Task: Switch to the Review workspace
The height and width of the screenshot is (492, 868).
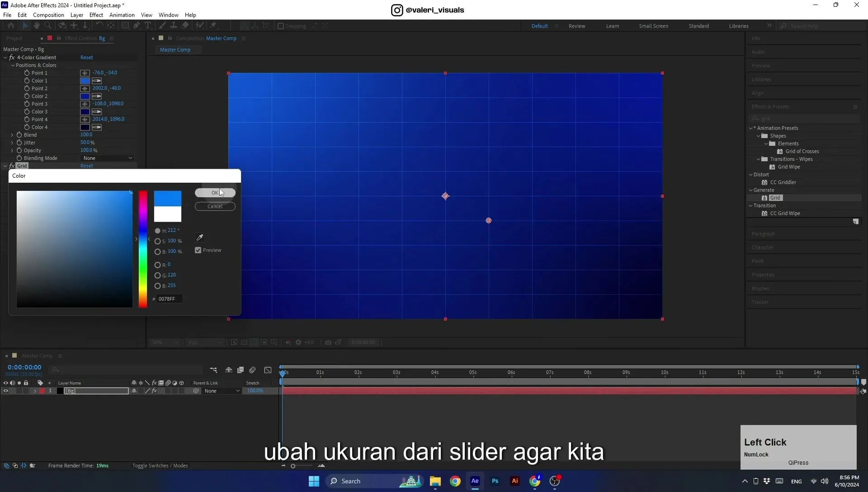Action: click(576, 26)
